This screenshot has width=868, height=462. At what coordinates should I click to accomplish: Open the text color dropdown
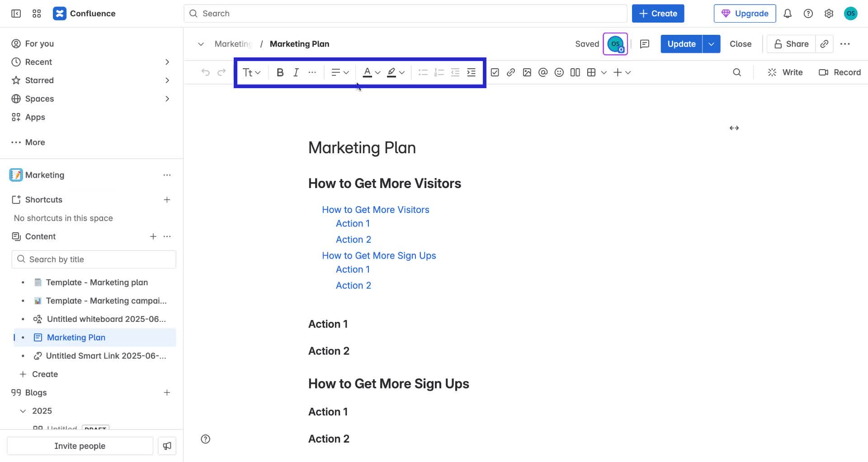coord(371,72)
